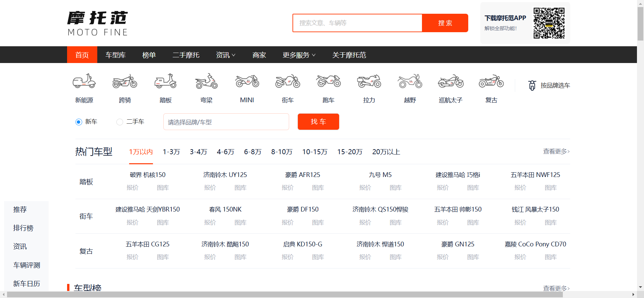Switch to the 10-15万 price tab

coord(315,152)
